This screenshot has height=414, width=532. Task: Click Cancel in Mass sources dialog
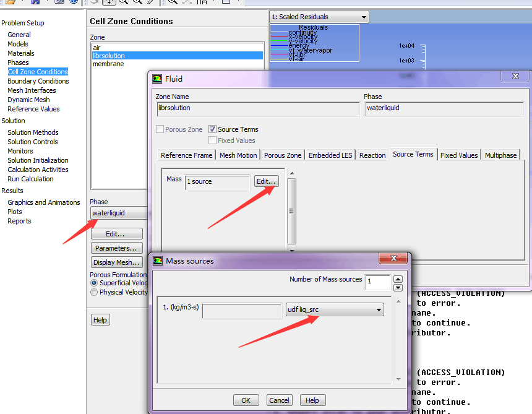click(279, 400)
